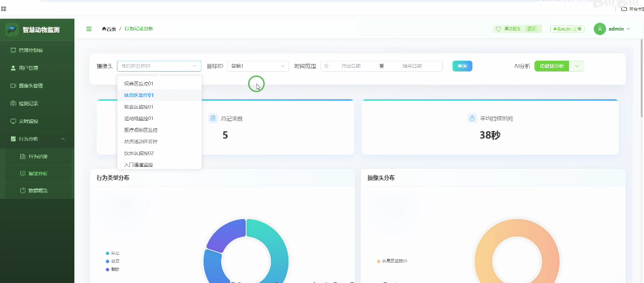Open the 智能分析 submenu item

[37, 173]
